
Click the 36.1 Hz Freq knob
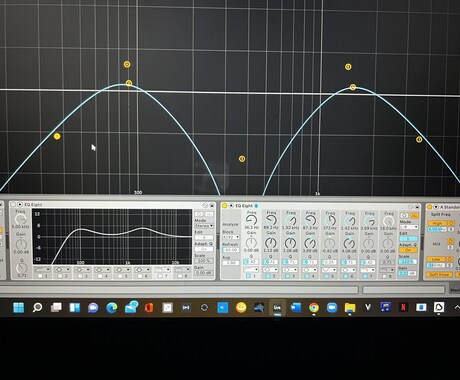252,220
